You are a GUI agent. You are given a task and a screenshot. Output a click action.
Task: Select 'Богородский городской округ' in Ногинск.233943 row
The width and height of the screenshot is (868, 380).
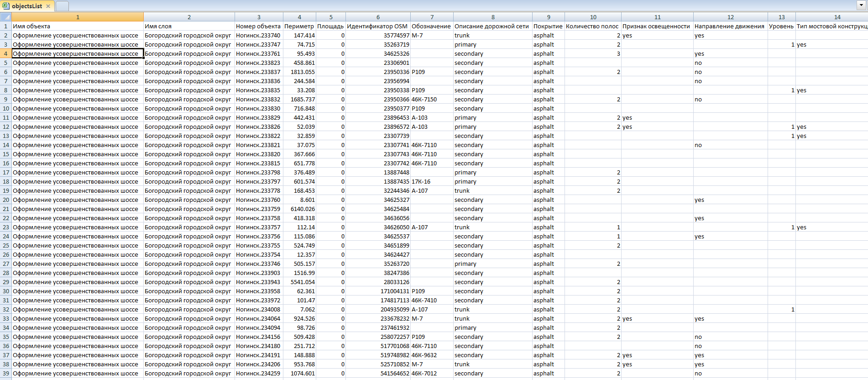(x=189, y=282)
